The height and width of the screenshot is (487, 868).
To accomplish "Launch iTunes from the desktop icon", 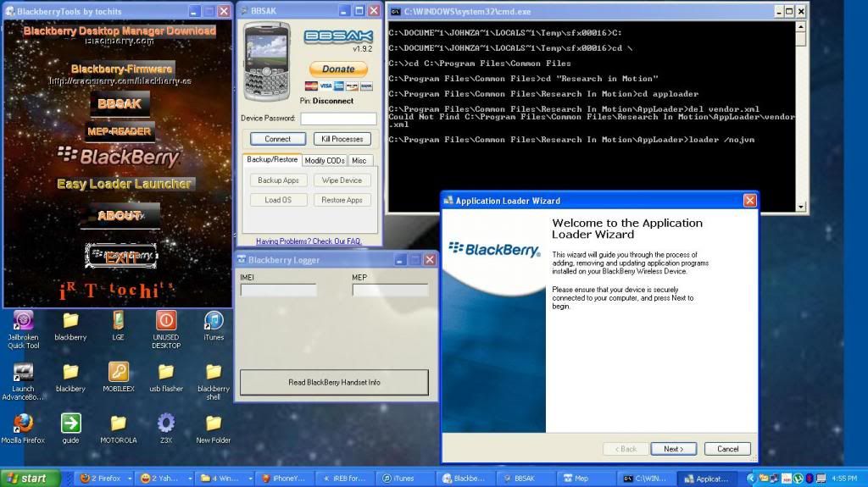I will 213,321.
